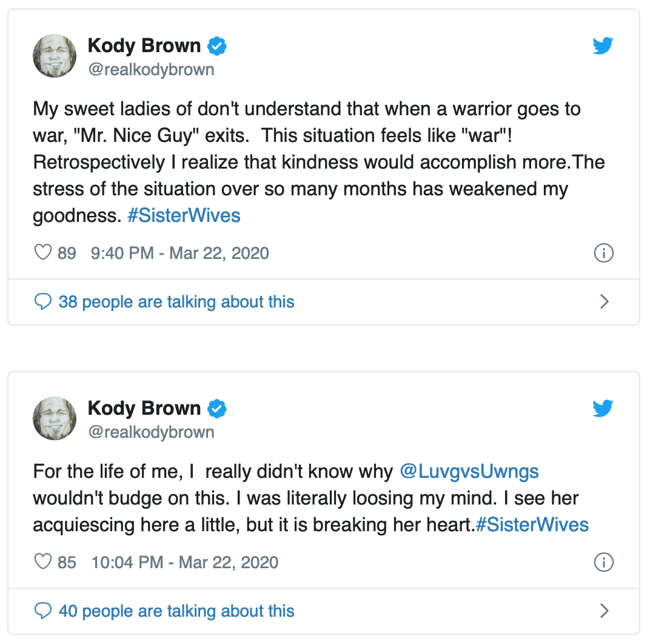Like the first tweet with heart icon
The width and height of the screenshot is (650, 644).
[x=43, y=252]
